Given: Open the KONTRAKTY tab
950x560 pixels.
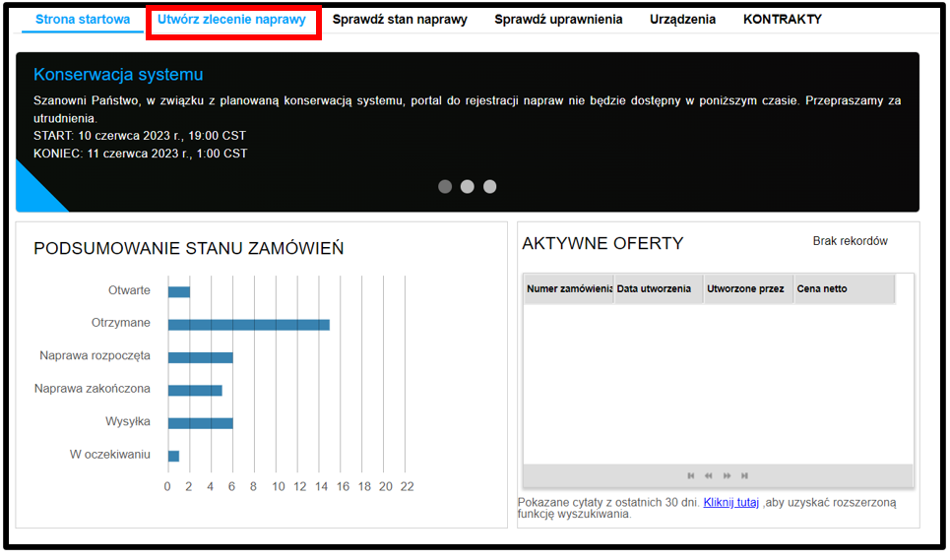Looking at the screenshot, I should click(783, 20).
